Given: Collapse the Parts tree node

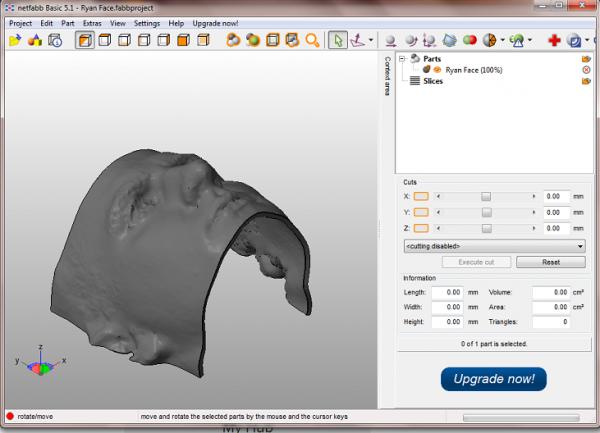Looking at the screenshot, I should (402, 59).
